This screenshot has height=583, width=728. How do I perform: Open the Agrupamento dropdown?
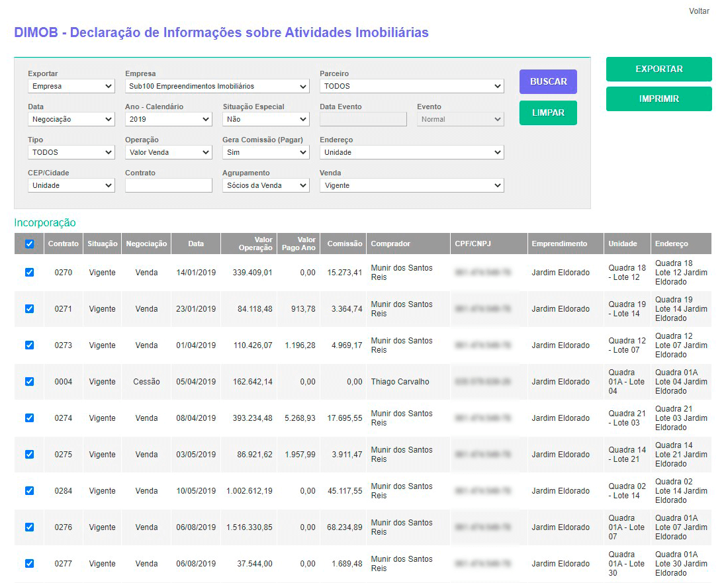click(x=265, y=186)
